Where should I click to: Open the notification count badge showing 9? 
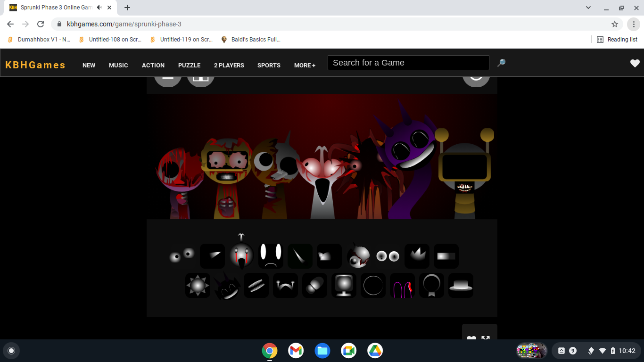tap(573, 351)
